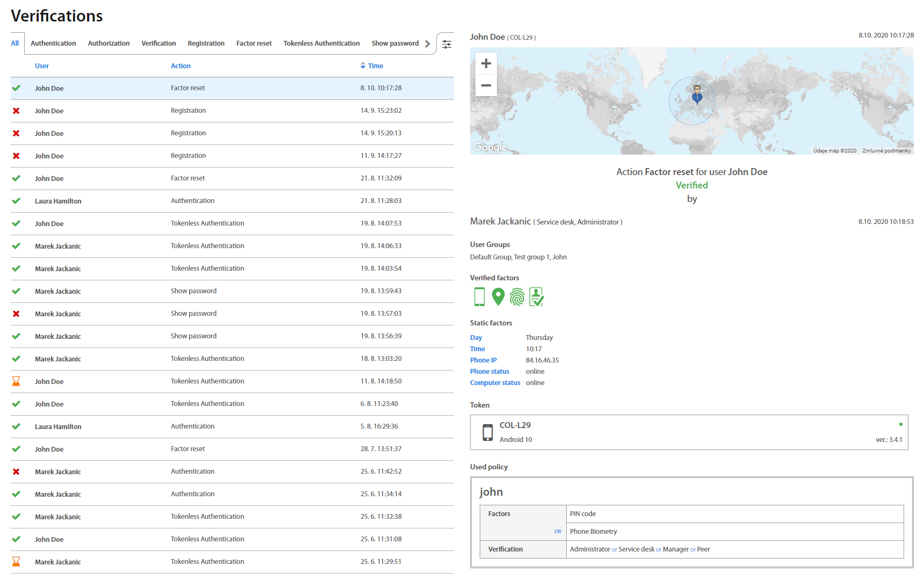Click the phone verified factor icon
The width and height of the screenshot is (924, 580).
pos(479,296)
